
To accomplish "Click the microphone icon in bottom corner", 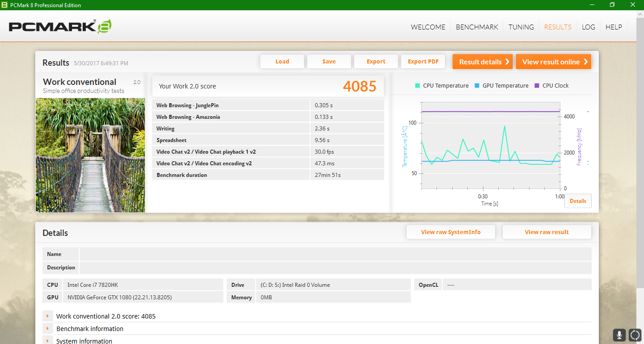I will tap(619, 335).
